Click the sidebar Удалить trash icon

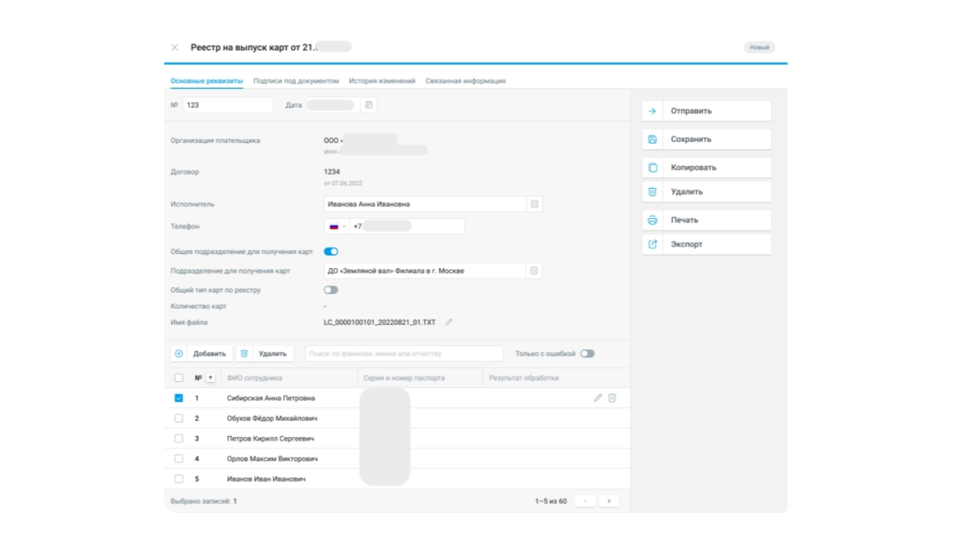[652, 192]
